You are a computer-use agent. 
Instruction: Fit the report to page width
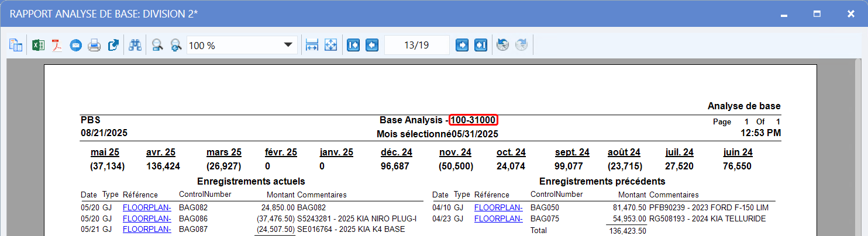[312, 45]
